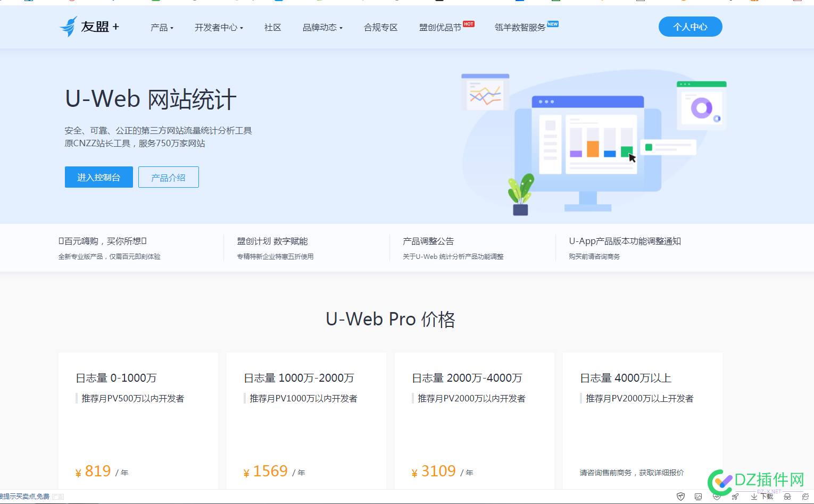The image size is (814, 504).
Task: Select the 日志量 2000万-4000万 pricing card title
Action: coord(467,378)
